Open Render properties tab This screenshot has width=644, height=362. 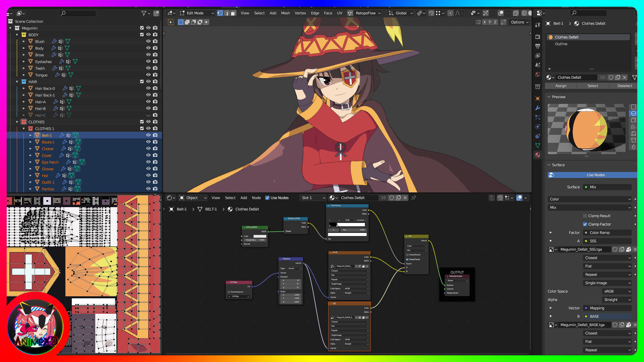click(x=538, y=37)
